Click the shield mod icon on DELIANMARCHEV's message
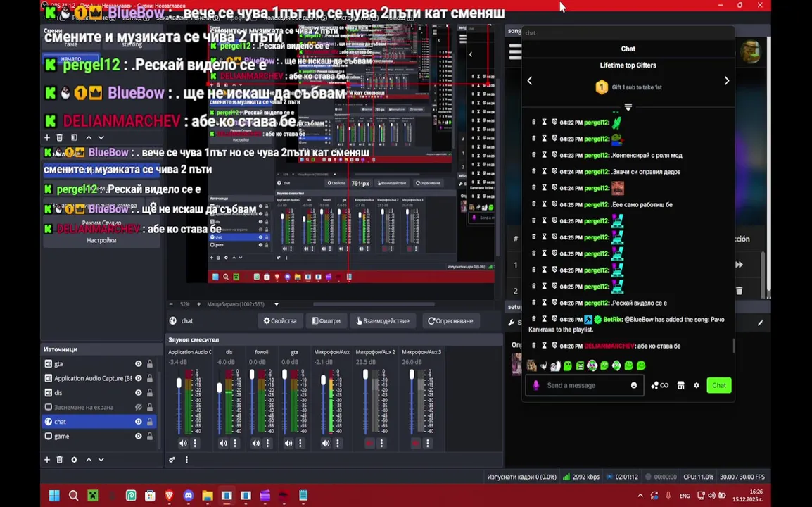 [554, 346]
